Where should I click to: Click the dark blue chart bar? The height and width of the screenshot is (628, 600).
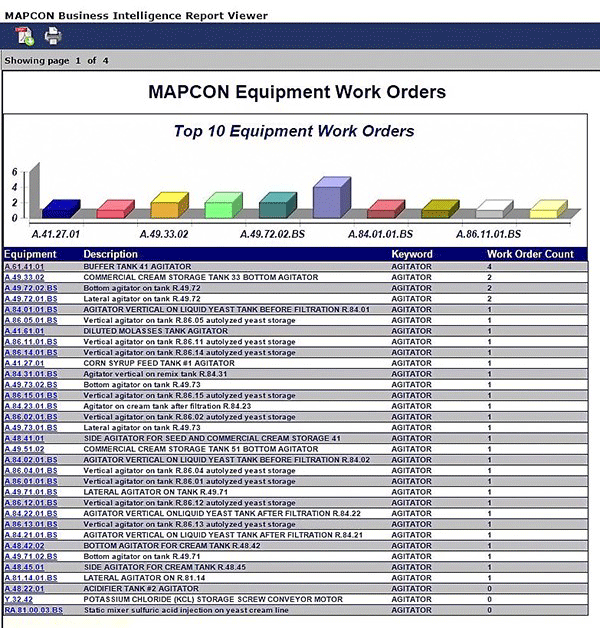[x=60, y=209]
